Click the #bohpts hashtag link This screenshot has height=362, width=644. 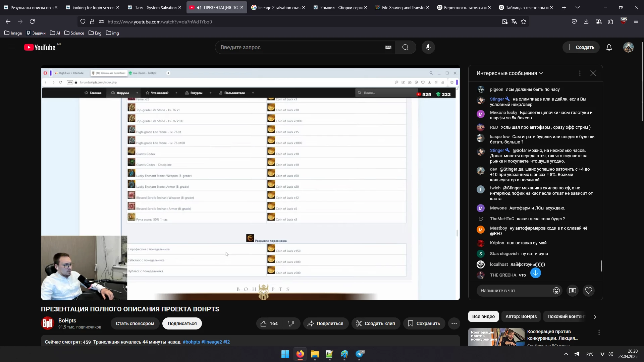[191, 342]
